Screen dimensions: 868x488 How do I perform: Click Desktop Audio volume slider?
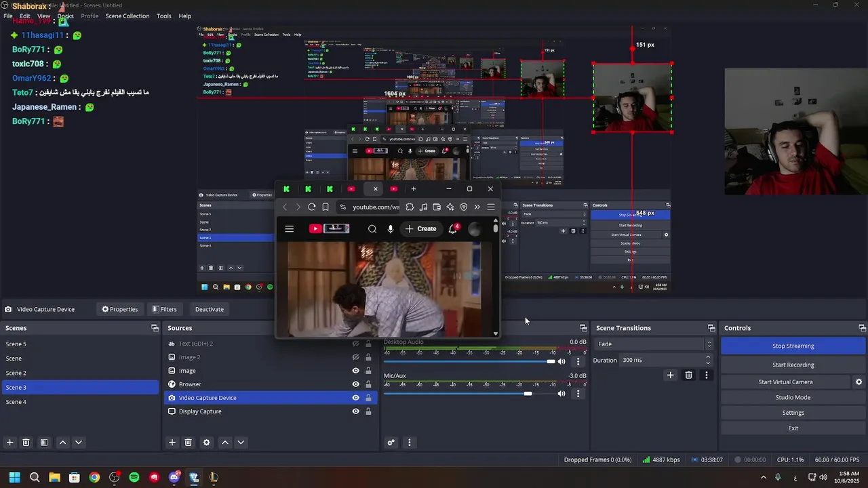tap(469, 361)
